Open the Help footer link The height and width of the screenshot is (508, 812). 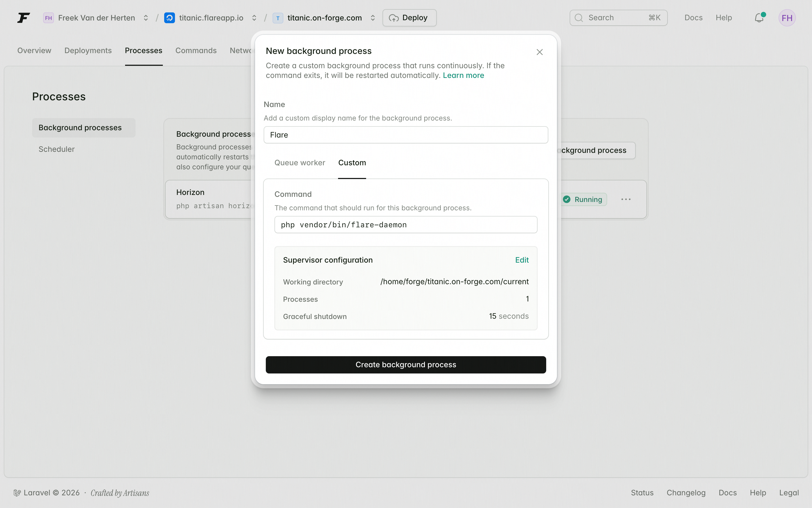point(758,493)
